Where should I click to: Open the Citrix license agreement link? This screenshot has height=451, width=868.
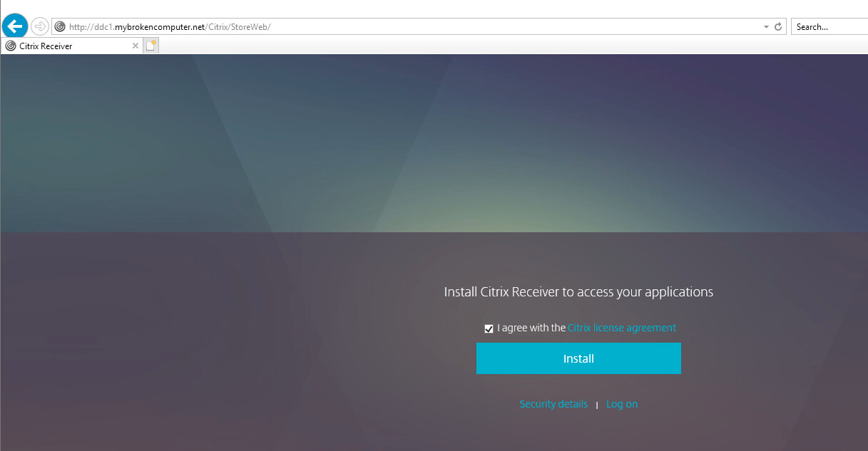[x=621, y=328]
